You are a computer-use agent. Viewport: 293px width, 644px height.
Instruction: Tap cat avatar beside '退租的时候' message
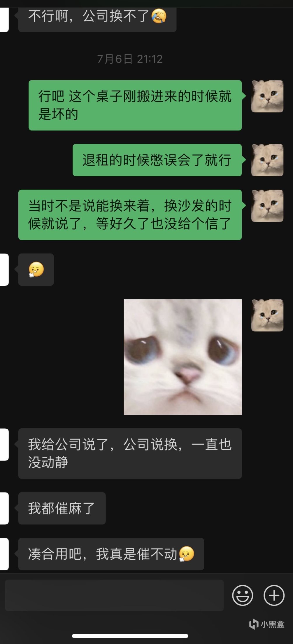pyautogui.click(x=267, y=160)
